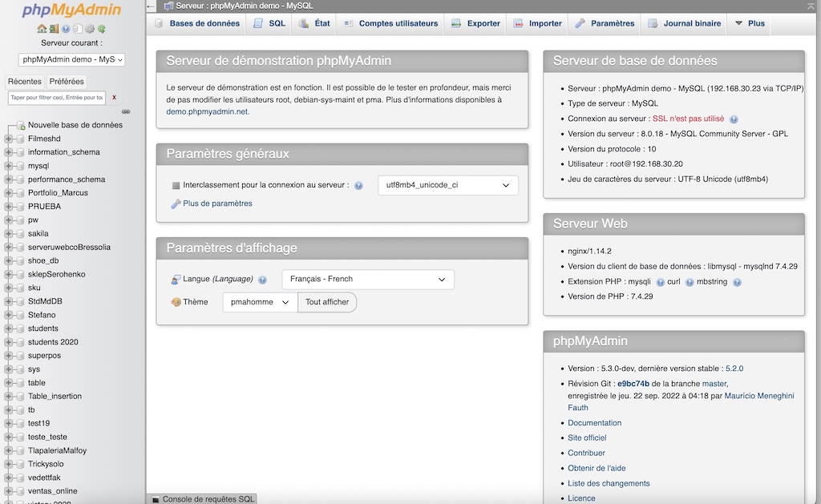821x504 pixels.
Task: Click the collapse-header icon at top right
Action: click(x=811, y=6)
